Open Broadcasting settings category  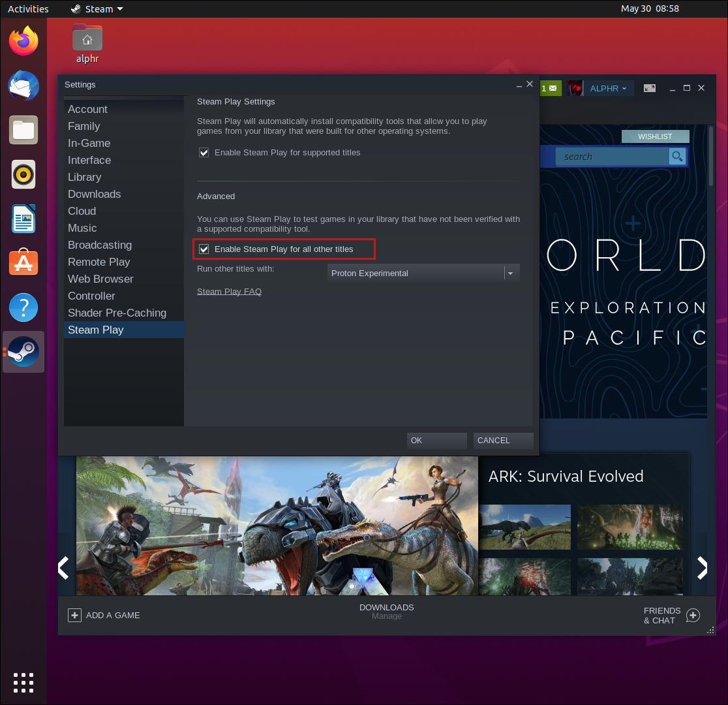pos(124,245)
